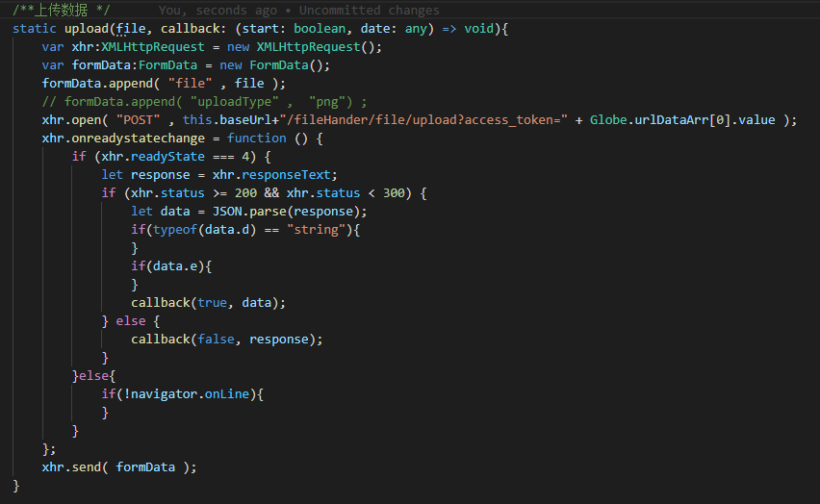Click 'this.baseUrl' in the xhr.open line
The height and width of the screenshot is (504, 820).
(227, 120)
